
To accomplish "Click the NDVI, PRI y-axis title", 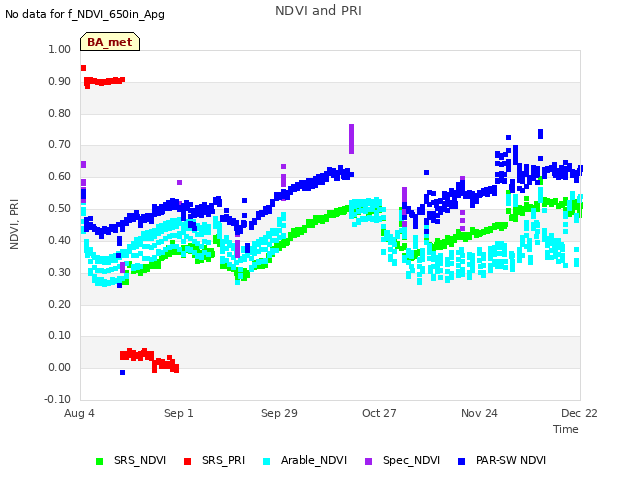I will tap(14, 224).
